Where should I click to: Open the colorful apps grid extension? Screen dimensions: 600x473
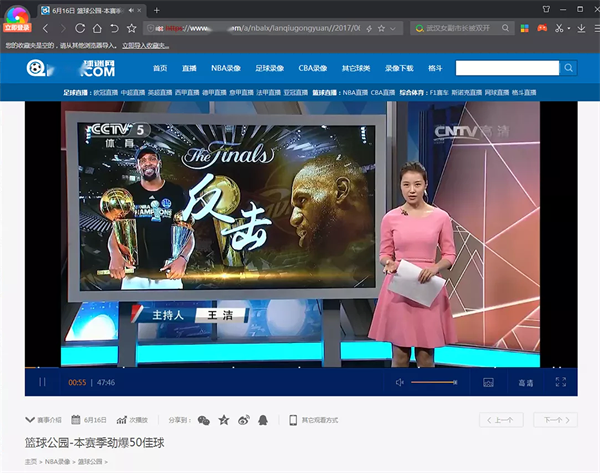[x=525, y=28]
